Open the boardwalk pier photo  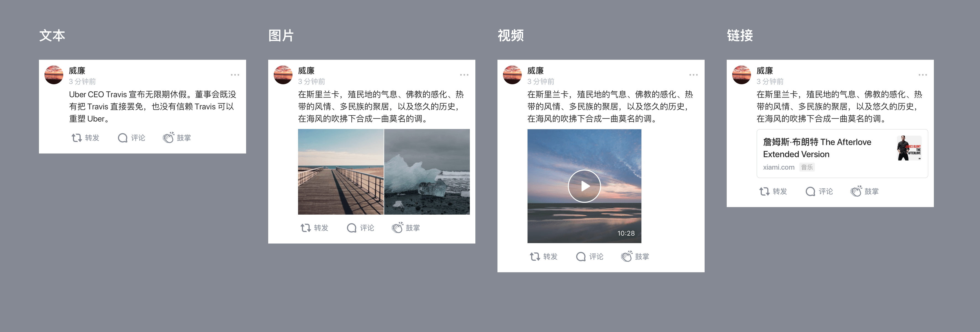[x=341, y=172]
